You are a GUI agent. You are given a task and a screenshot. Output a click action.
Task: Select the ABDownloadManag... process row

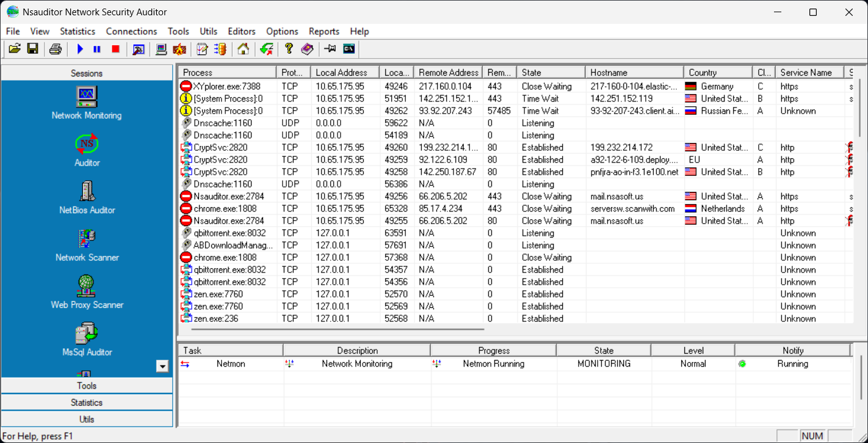515,245
